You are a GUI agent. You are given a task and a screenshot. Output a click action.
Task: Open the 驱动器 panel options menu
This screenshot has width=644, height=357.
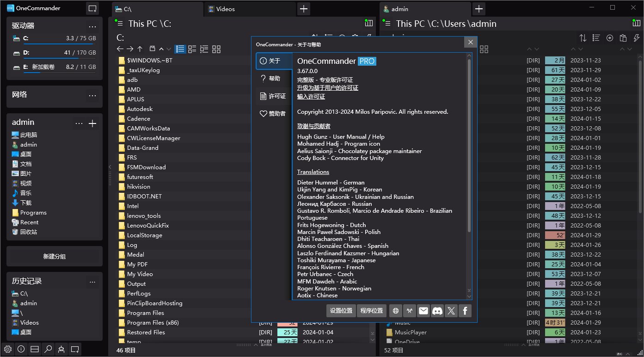(x=92, y=26)
